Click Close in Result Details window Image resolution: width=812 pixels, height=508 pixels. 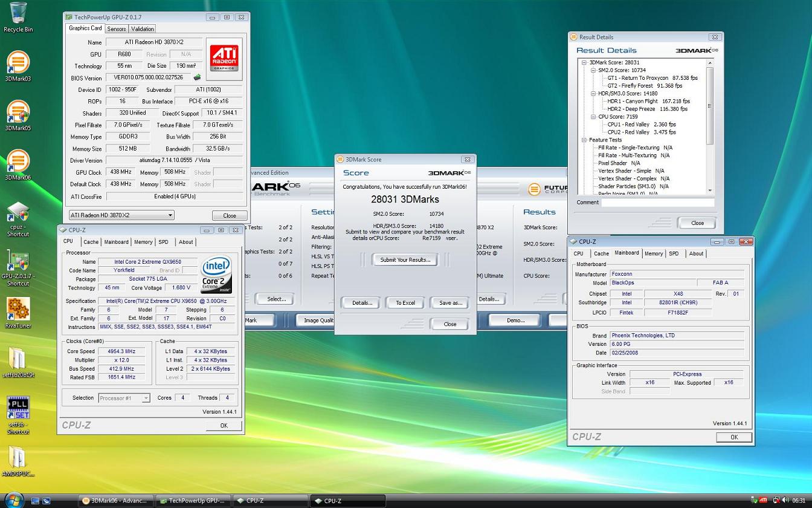click(697, 223)
